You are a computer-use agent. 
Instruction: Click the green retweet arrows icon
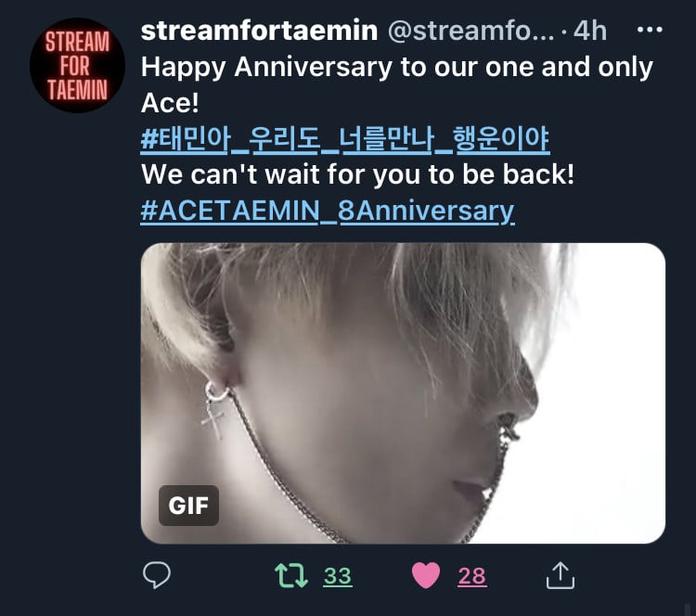(291, 575)
